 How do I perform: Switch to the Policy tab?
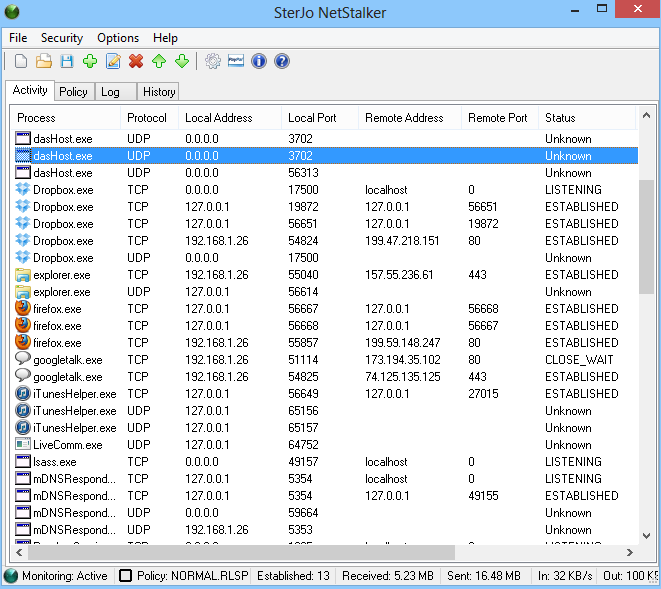coord(73,92)
